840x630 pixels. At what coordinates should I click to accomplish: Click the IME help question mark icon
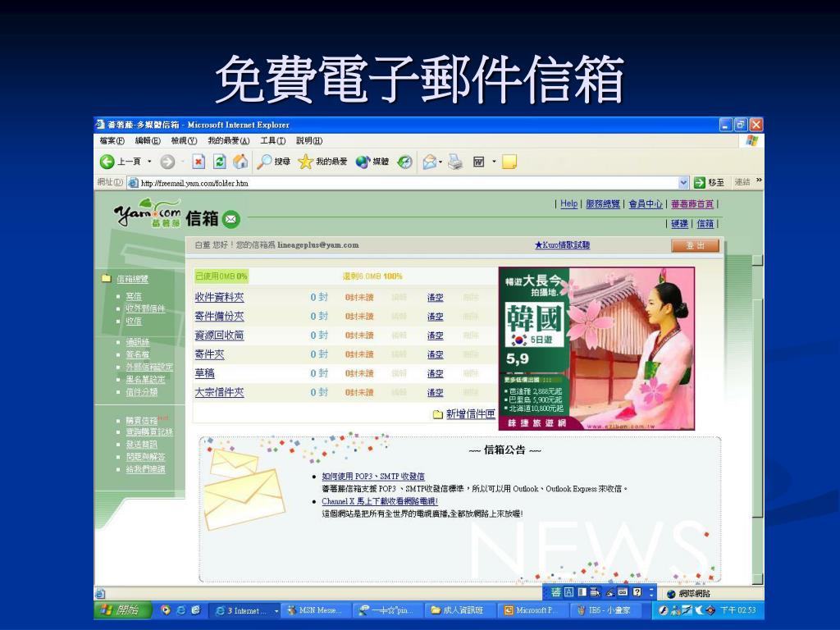pos(637,592)
